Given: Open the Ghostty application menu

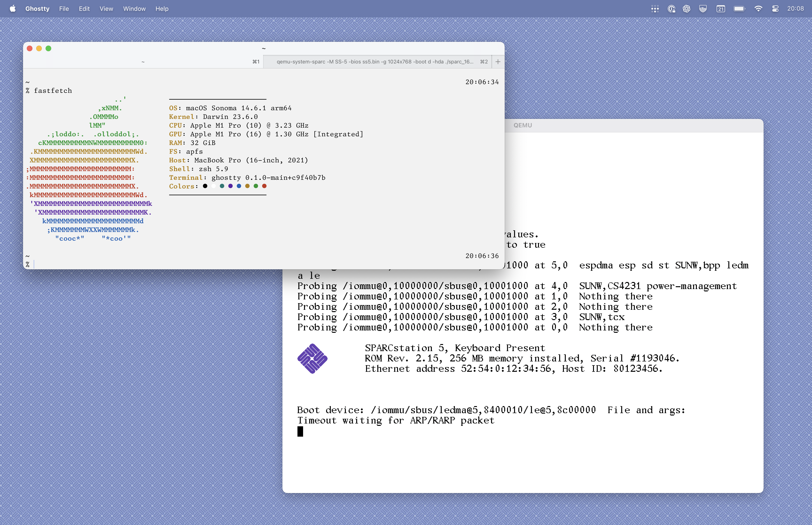Looking at the screenshot, I should tap(37, 9).
